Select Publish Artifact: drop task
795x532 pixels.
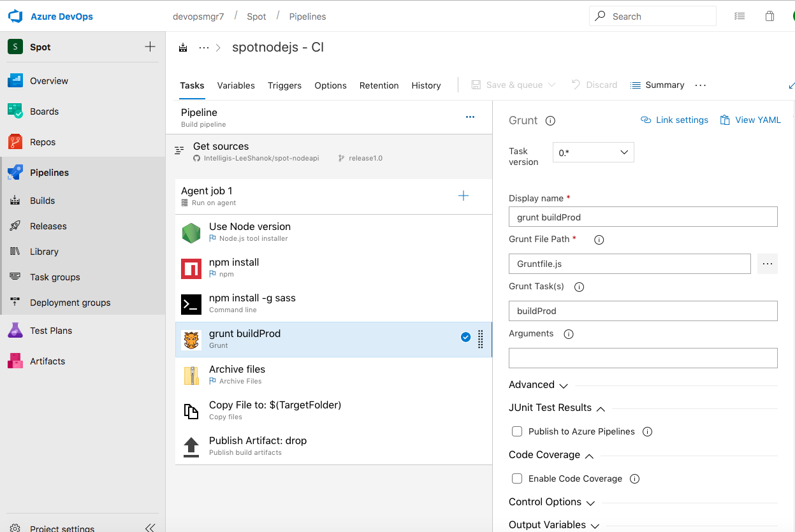click(333, 447)
